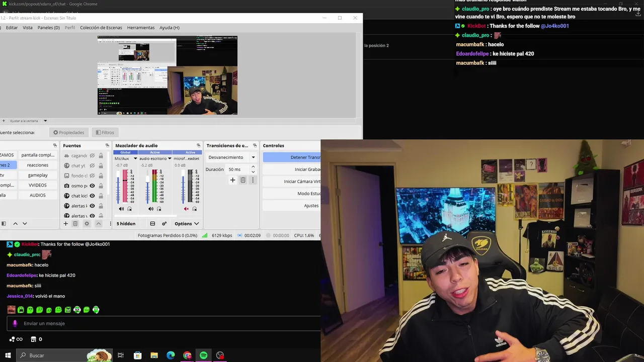Toggle the lock on cagando source
Viewport: 644px width, 362px height.
pos(101,156)
